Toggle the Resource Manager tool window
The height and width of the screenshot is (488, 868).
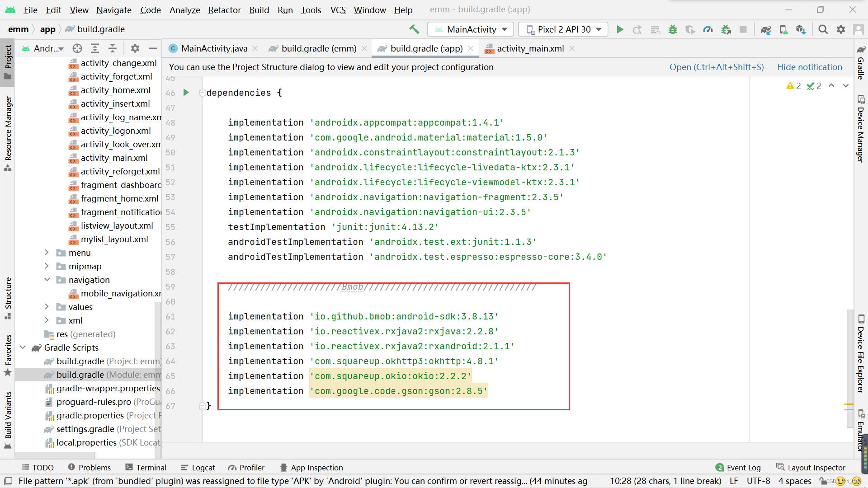click(8, 133)
